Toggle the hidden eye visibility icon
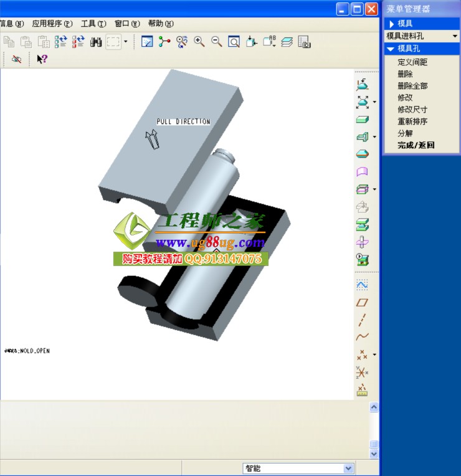461x476 pixels. pyautogui.click(x=17, y=59)
